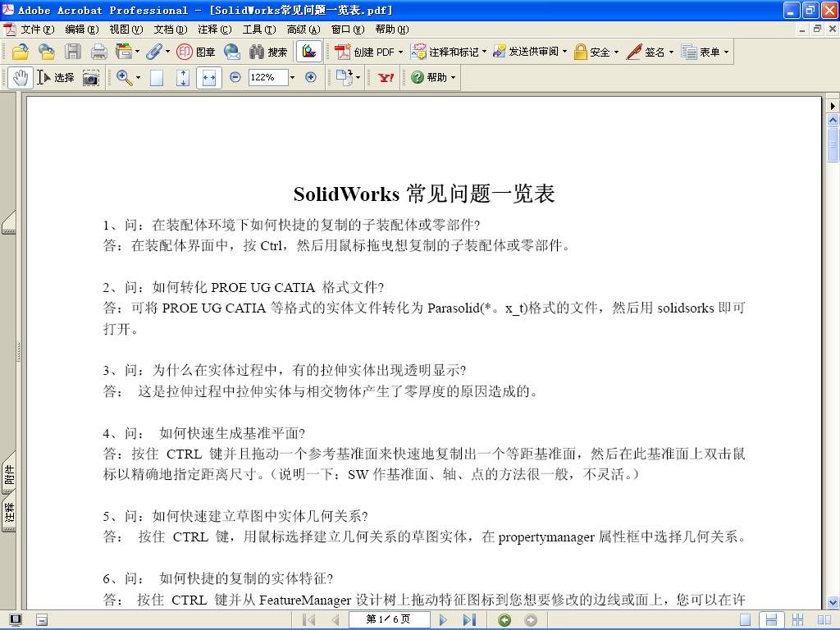Screen dimensions: 840x630
Task: Click the rotate view pages icon
Action: coord(344,78)
